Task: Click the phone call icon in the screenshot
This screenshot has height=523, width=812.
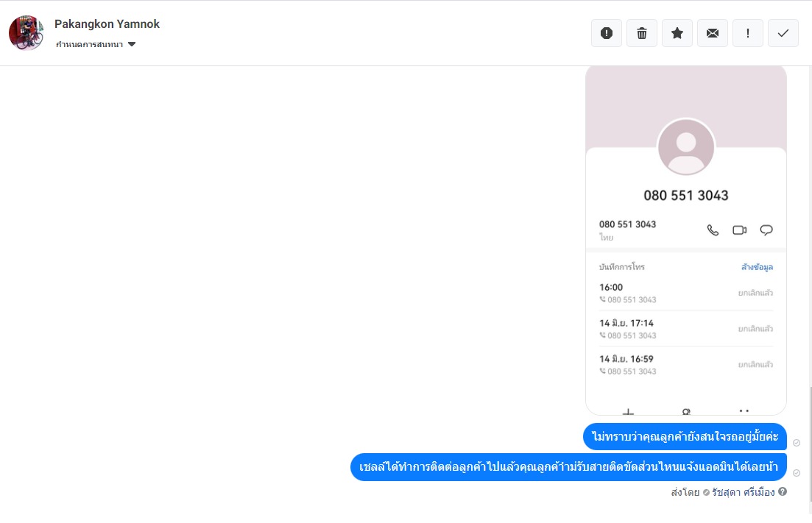Action: coord(713,230)
